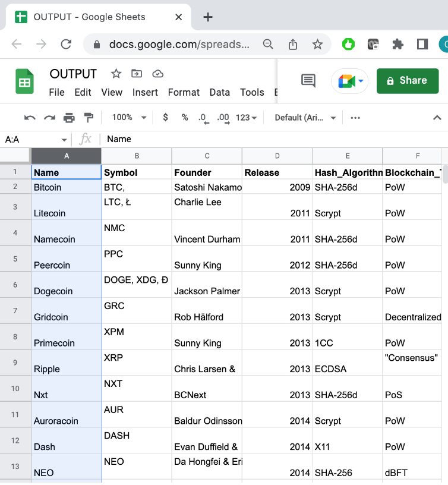This screenshot has height=485, width=448.
Task: Close the OUTPUT - Google Sheets tab
Action: (x=178, y=17)
